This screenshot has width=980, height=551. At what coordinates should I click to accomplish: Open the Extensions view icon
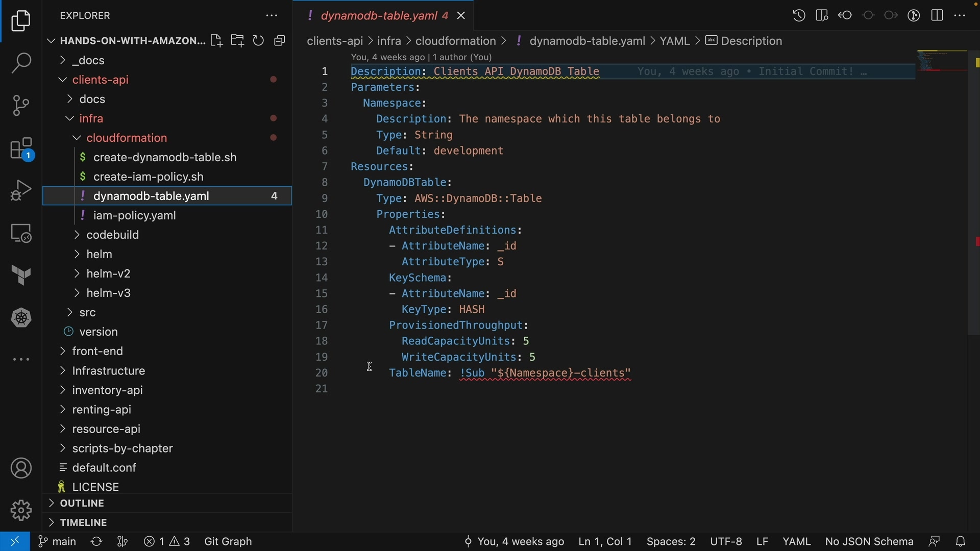[21, 149]
